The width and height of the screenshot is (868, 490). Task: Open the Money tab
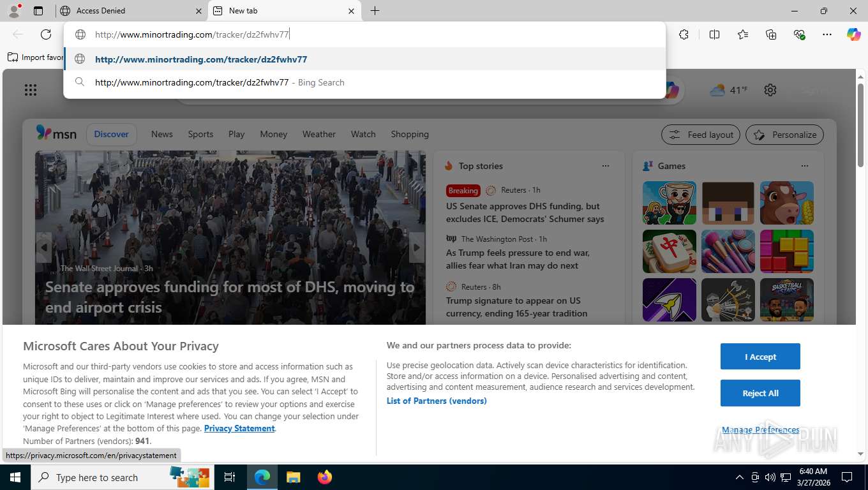coord(274,134)
